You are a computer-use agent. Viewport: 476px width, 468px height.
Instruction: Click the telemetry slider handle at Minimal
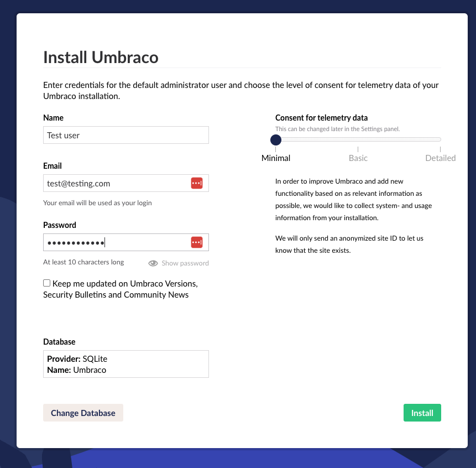pyautogui.click(x=276, y=140)
